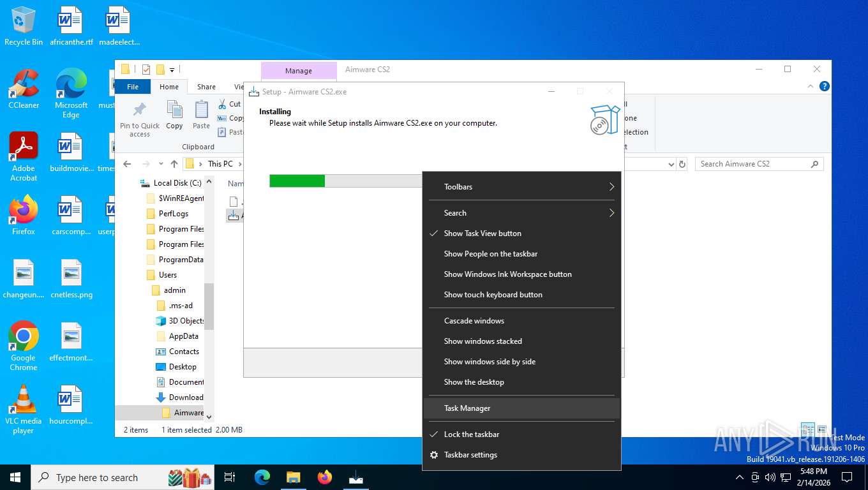The height and width of the screenshot is (490, 868).
Task: Open File Explorer taskbar icon
Action: 294,477
